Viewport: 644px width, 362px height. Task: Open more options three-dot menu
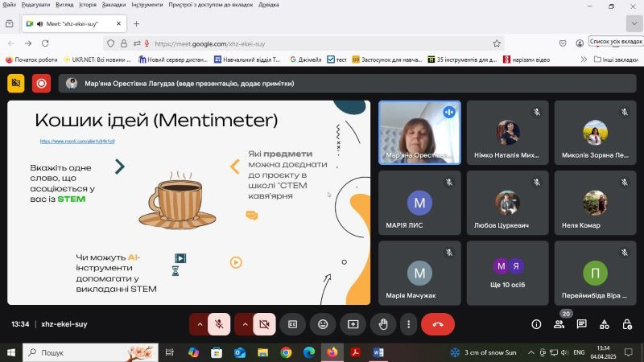point(408,324)
